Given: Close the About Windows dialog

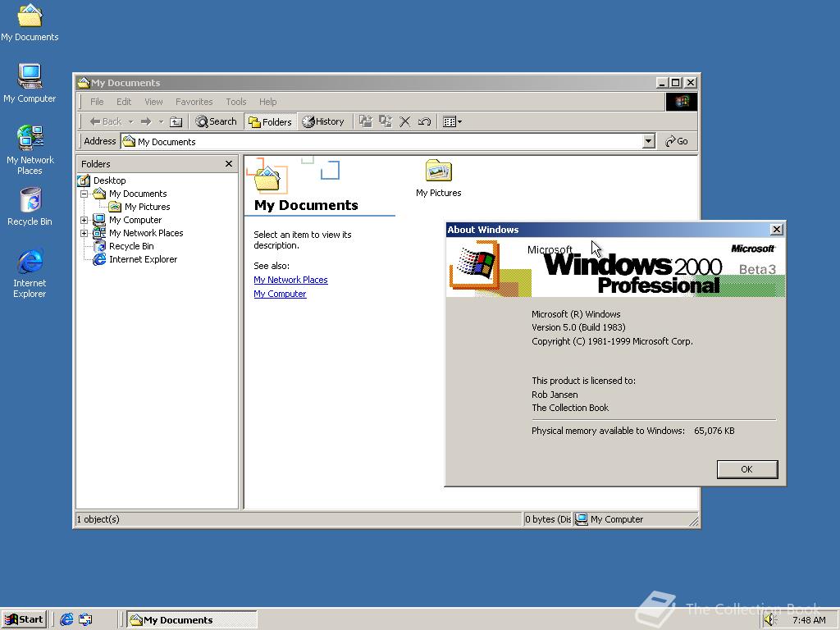Looking at the screenshot, I should 776,230.
